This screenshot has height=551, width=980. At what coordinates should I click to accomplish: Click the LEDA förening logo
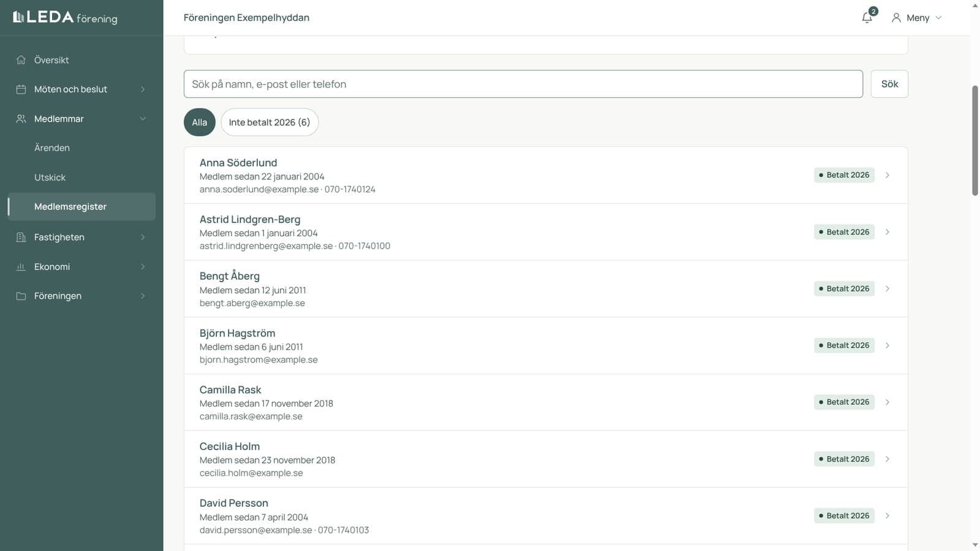[x=65, y=17]
